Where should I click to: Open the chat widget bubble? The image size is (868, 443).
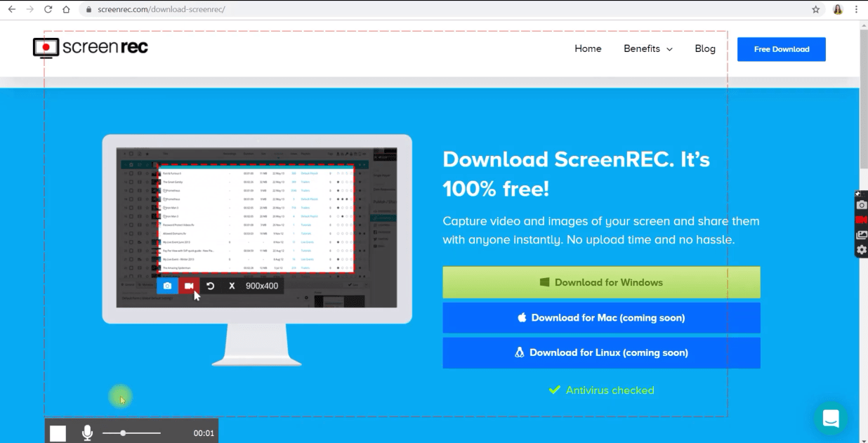click(x=831, y=418)
